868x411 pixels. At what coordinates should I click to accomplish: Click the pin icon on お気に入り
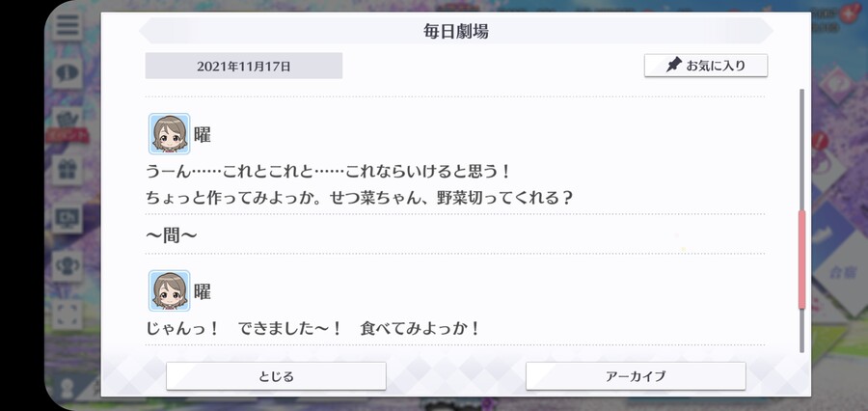coord(673,66)
